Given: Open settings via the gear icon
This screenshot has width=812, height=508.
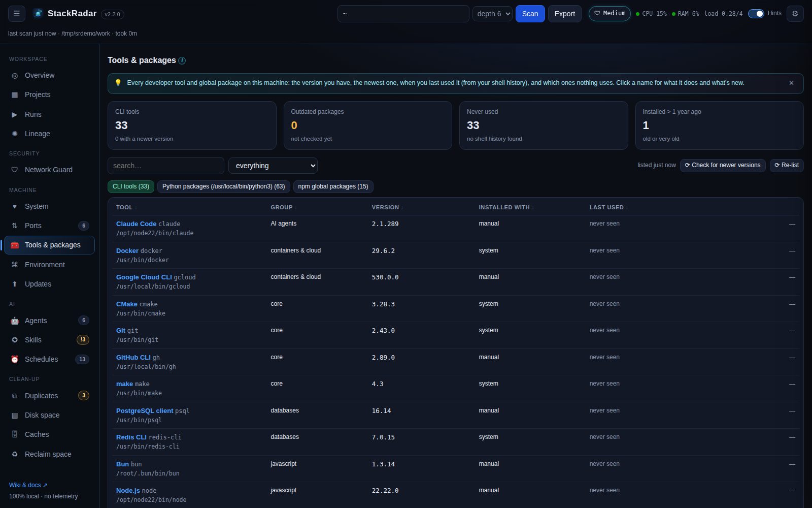Looking at the screenshot, I should [795, 14].
